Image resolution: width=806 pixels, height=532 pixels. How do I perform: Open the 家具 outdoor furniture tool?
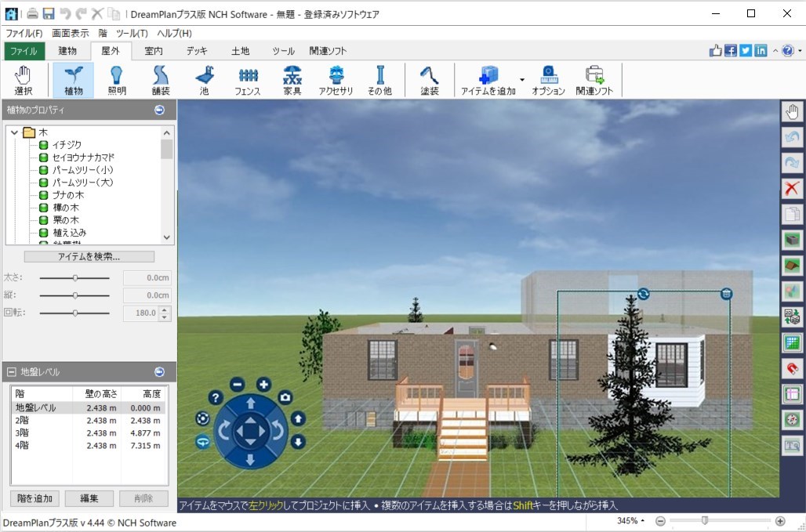click(292, 80)
